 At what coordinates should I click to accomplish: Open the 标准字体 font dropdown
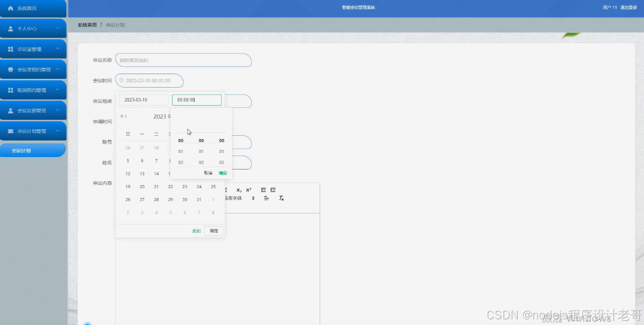(239, 198)
